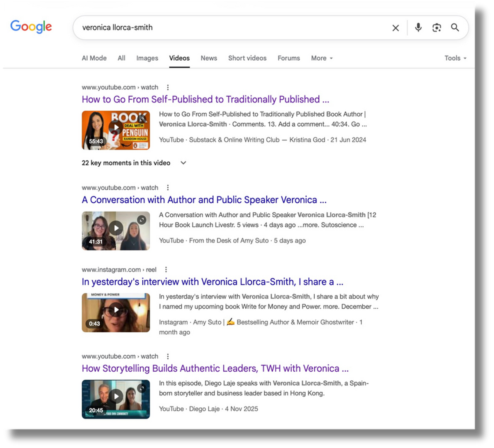This screenshot has height=448, width=494.
Task: Click first result's www.youtube.com › watch URL
Action: (x=120, y=87)
